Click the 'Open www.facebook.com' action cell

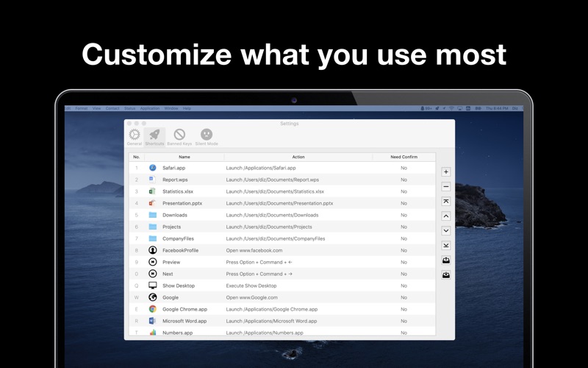pos(254,250)
